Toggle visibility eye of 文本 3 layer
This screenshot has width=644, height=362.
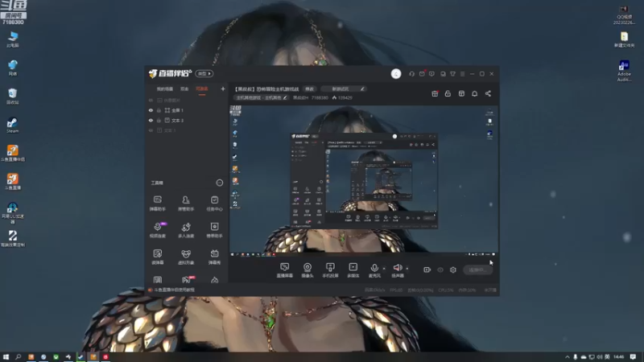tap(151, 121)
